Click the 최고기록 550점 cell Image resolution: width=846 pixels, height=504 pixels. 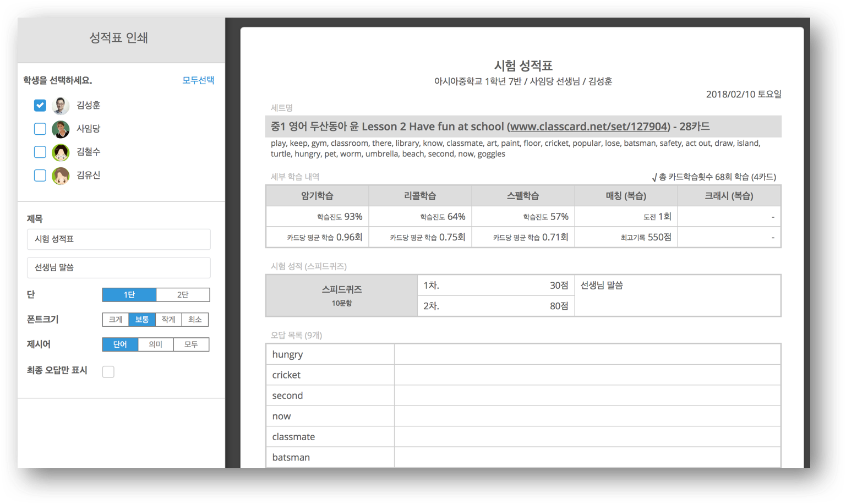pos(626,237)
